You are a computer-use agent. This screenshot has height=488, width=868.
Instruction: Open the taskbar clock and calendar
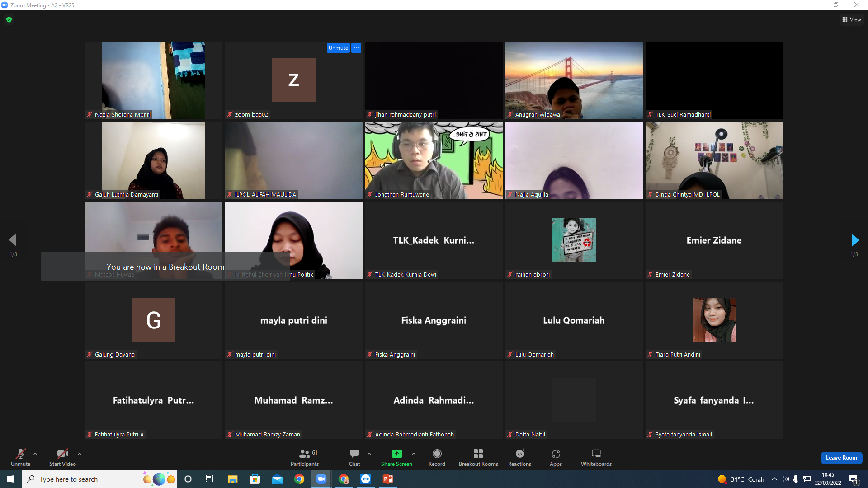[x=828, y=479]
